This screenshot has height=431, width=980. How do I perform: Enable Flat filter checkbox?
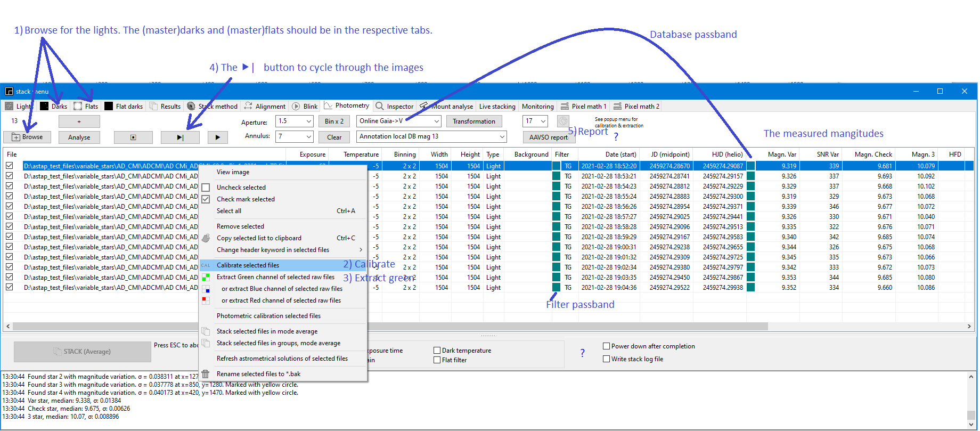[437, 360]
